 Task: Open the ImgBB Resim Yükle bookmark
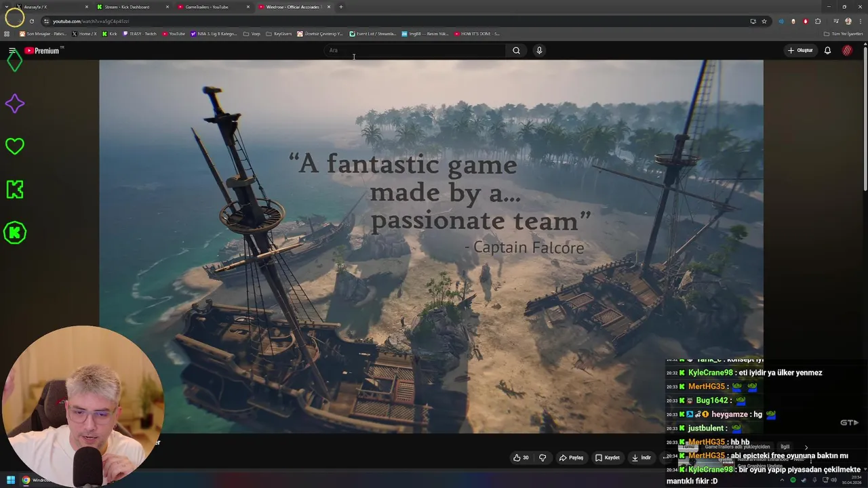[425, 33]
